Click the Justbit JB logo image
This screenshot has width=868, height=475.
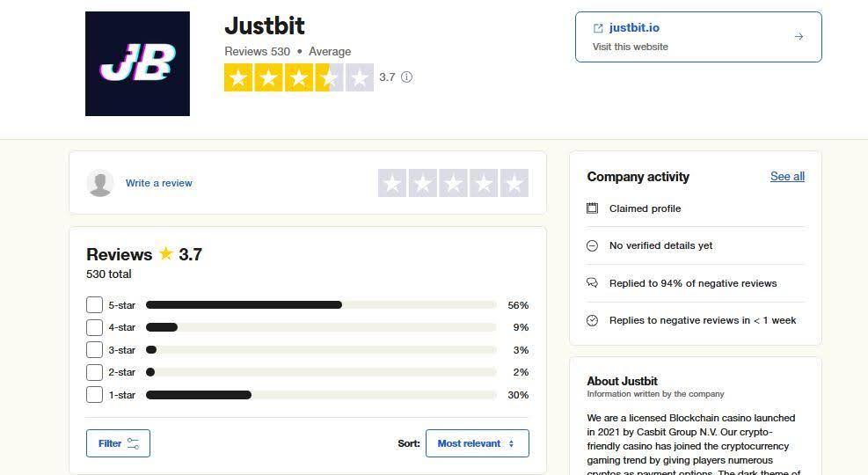[x=137, y=63]
